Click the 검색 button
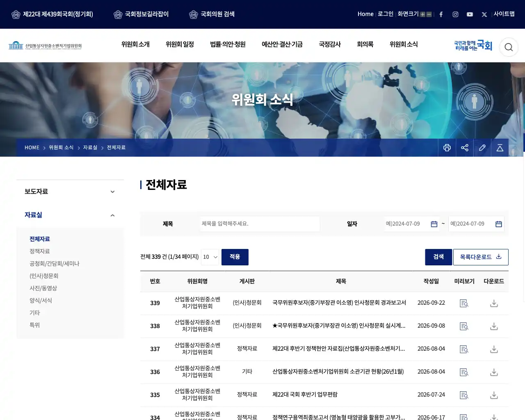525x420 pixels. (438, 257)
